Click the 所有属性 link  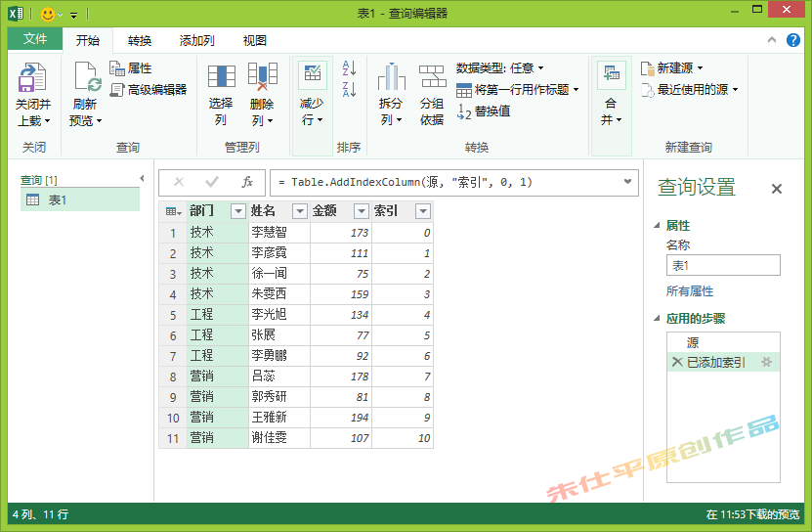[690, 291]
